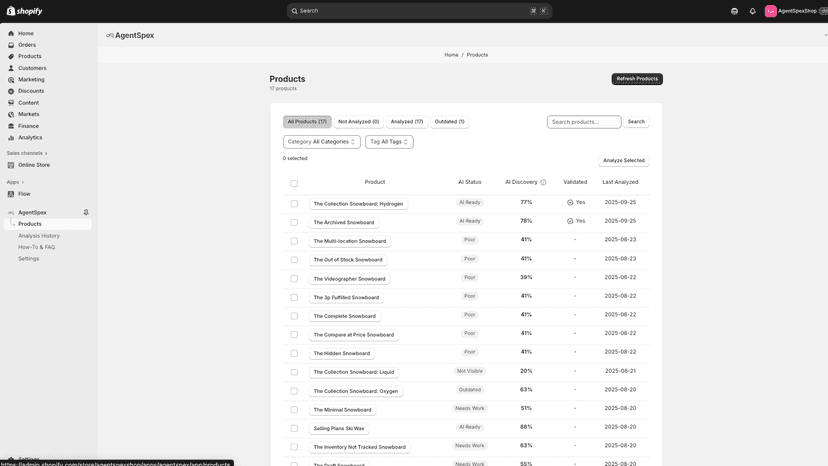This screenshot has height=466, width=828.
Task: Open The Collection Snowboard: Liquid
Action: tap(354, 372)
